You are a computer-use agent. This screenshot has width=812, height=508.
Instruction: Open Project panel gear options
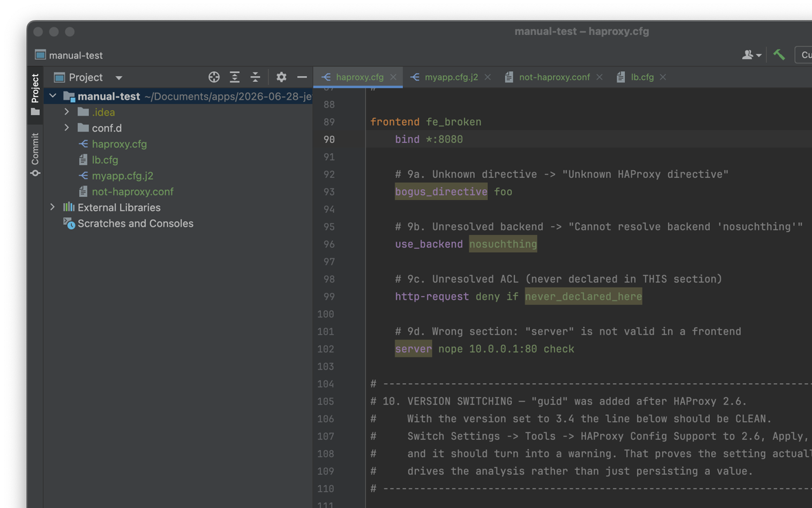pyautogui.click(x=281, y=77)
